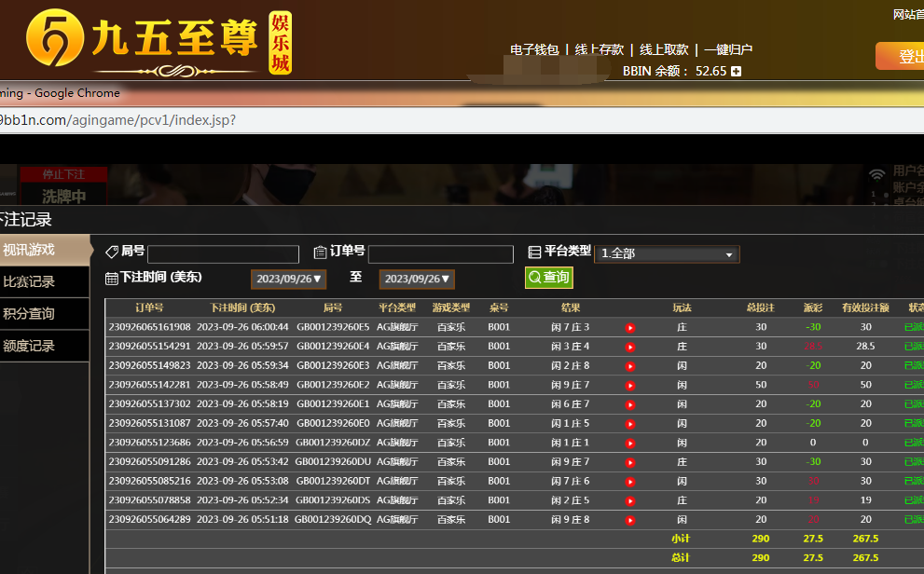
Task: Click bet time 2023-09-26 05:59:57
Action: (242, 346)
